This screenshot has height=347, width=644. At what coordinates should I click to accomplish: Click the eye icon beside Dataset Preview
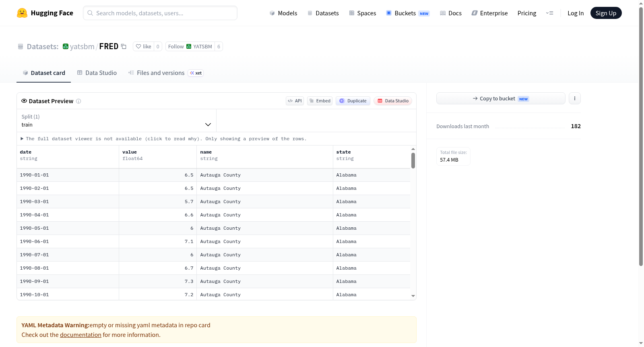pyautogui.click(x=24, y=101)
